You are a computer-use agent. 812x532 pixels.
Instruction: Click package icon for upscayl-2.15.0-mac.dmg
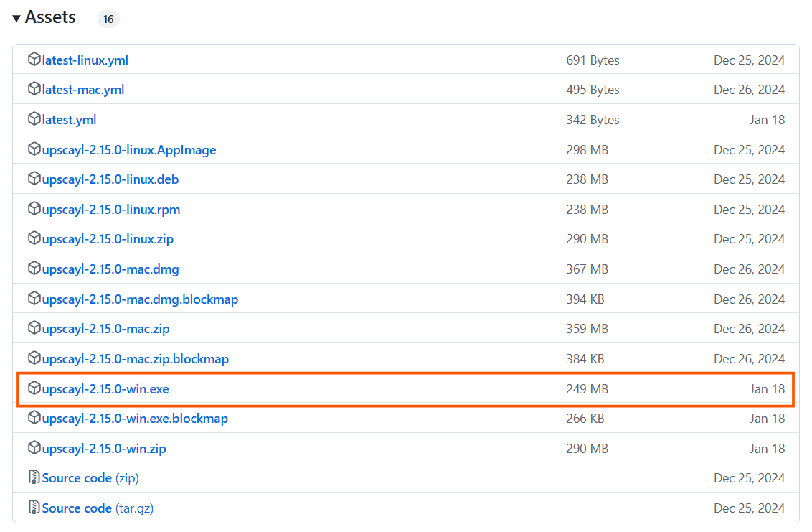pyautogui.click(x=34, y=269)
